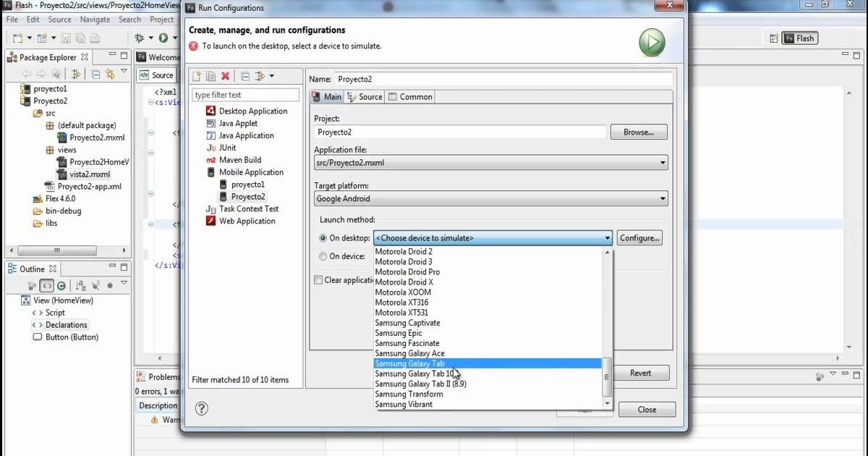The width and height of the screenshot is (868, 456).
Task: Click the Name field containing Proyecto2
Action: tap(504, 79)
